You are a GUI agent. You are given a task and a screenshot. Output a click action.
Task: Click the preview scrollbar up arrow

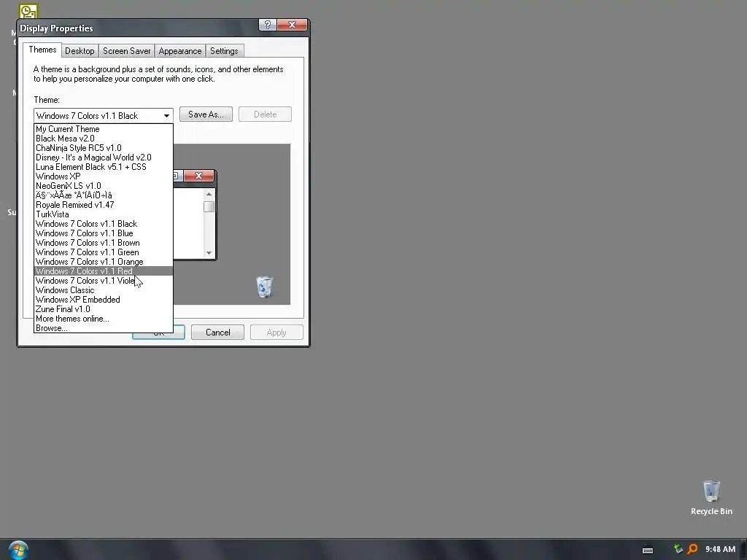209,194
